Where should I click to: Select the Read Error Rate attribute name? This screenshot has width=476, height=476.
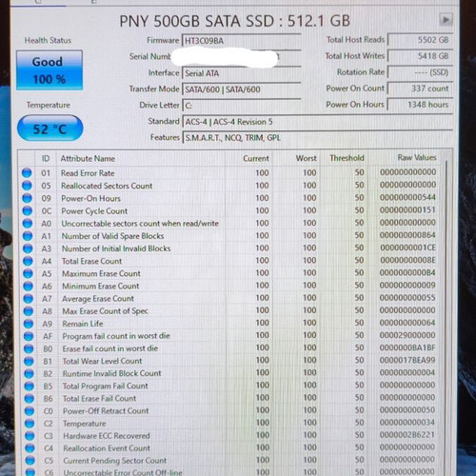(88, 173)
